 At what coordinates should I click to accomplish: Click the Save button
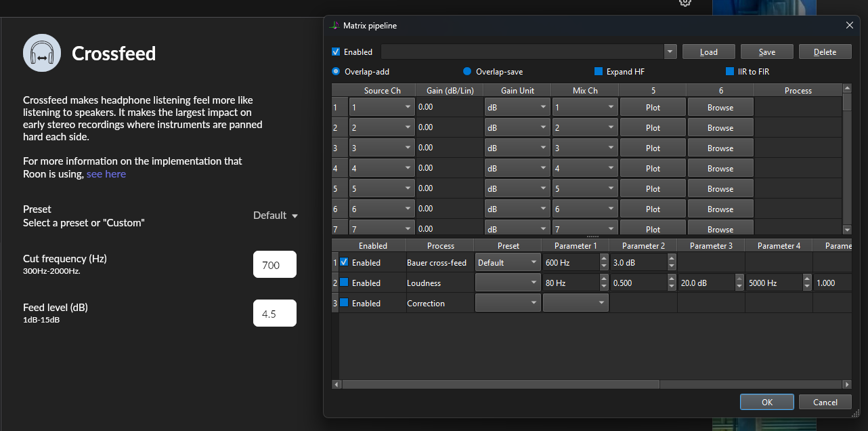767,52
